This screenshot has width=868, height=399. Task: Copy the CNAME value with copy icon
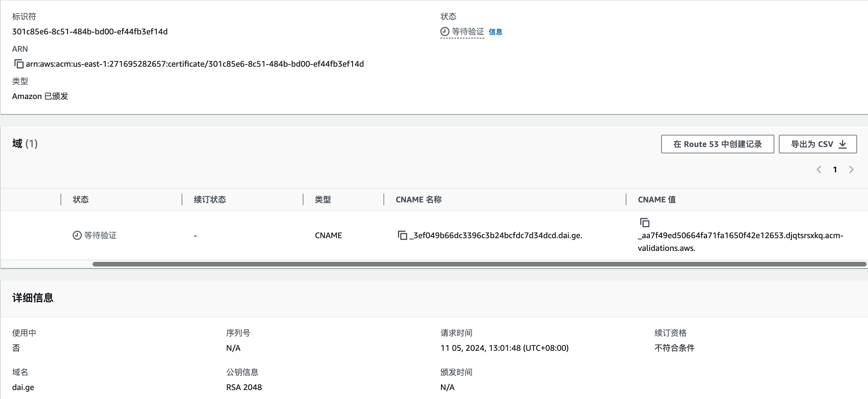[x=645, y=223]
